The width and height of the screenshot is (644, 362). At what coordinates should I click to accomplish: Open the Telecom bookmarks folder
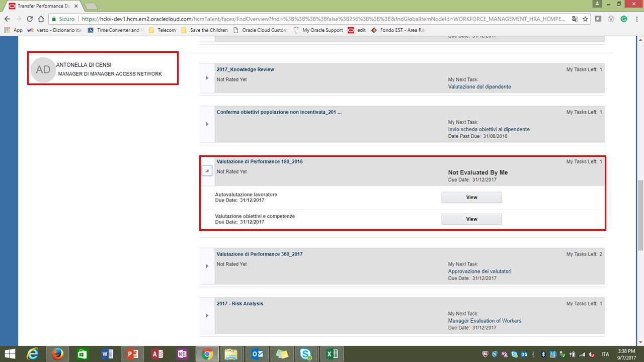[162, 30]
